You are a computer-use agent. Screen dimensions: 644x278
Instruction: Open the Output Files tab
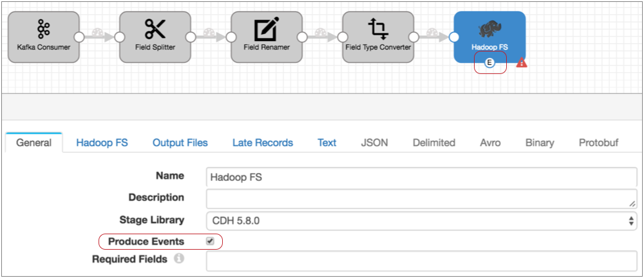pyautogui.click(x=180, y=143)
